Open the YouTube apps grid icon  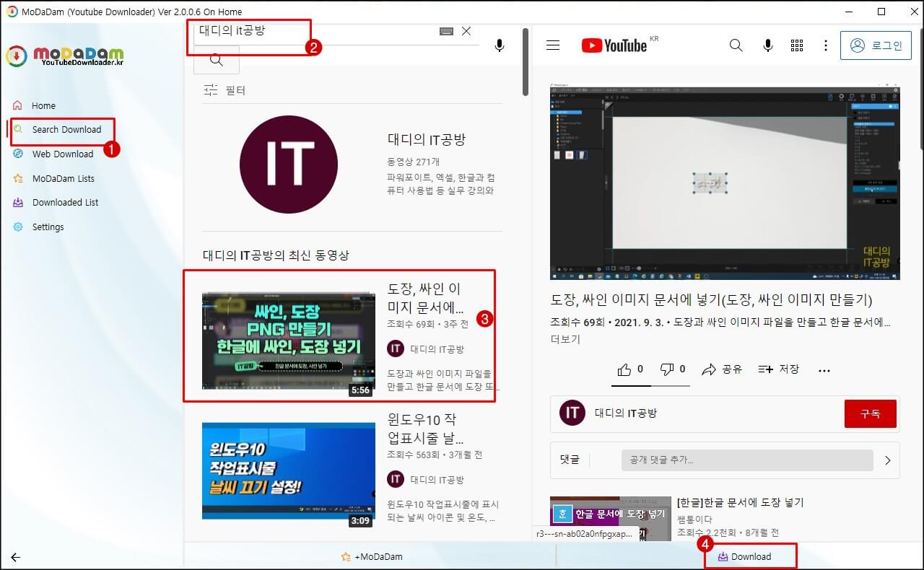click(797, 45)
